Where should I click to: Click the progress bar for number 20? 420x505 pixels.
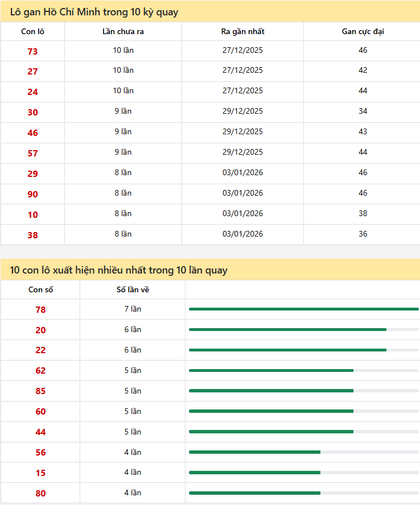pos(303,329)
